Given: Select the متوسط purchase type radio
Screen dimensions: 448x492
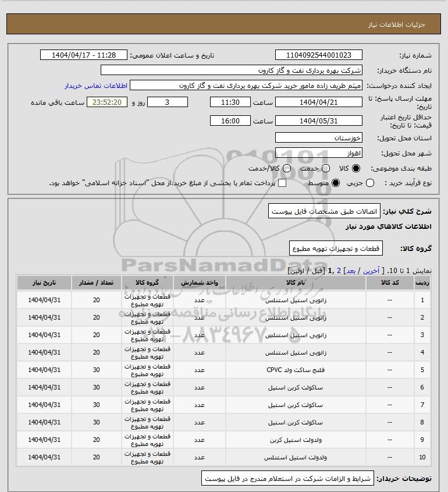Looking at the screenshot, I should pyautogui.click(x=336, y=183).
